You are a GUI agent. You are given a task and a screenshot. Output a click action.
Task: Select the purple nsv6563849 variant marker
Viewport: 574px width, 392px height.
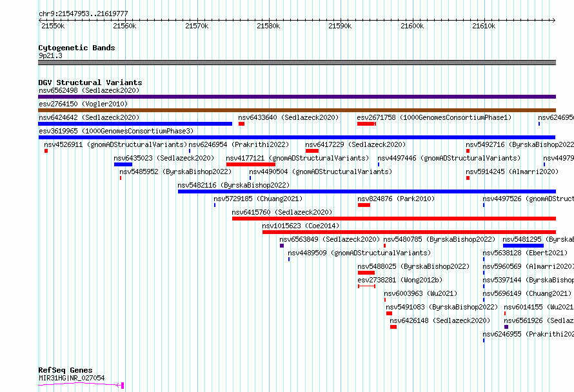[282, 246]
